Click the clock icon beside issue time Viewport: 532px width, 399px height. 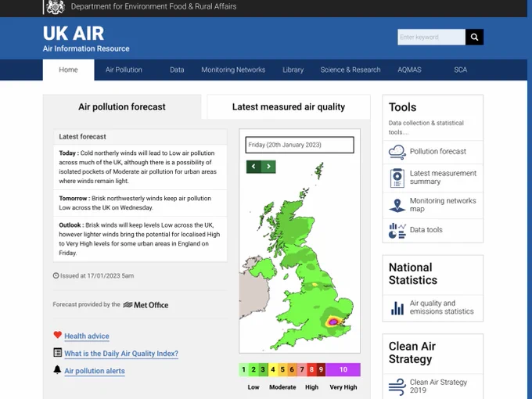[56, 275]
